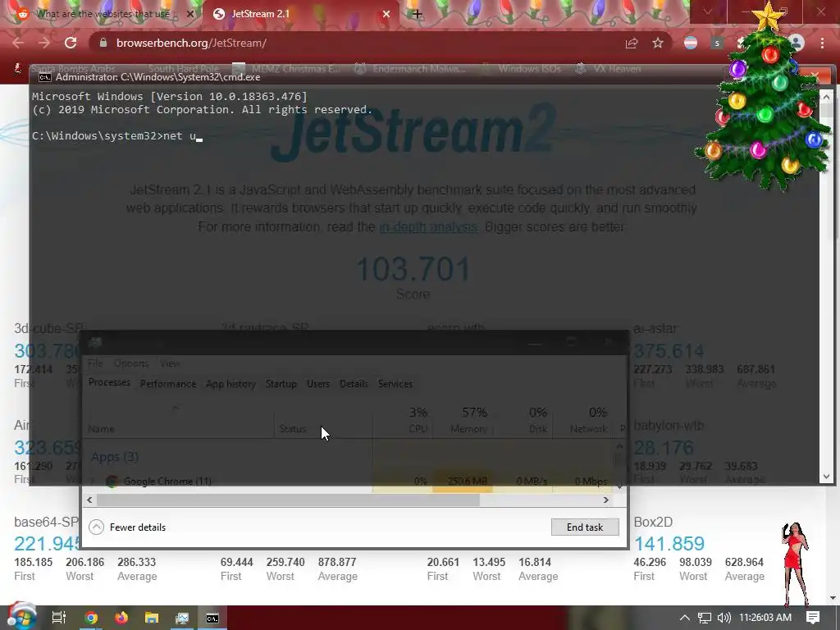The width and height of the screenshot is (840, 630).
Task: Select the cmd.exe taskbar icon
Action: coord(212,618)
